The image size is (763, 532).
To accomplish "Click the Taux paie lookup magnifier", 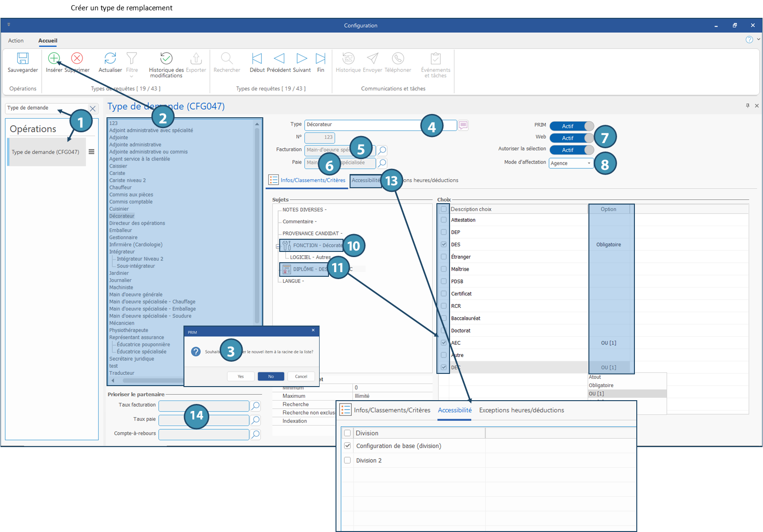I will 255,420.
